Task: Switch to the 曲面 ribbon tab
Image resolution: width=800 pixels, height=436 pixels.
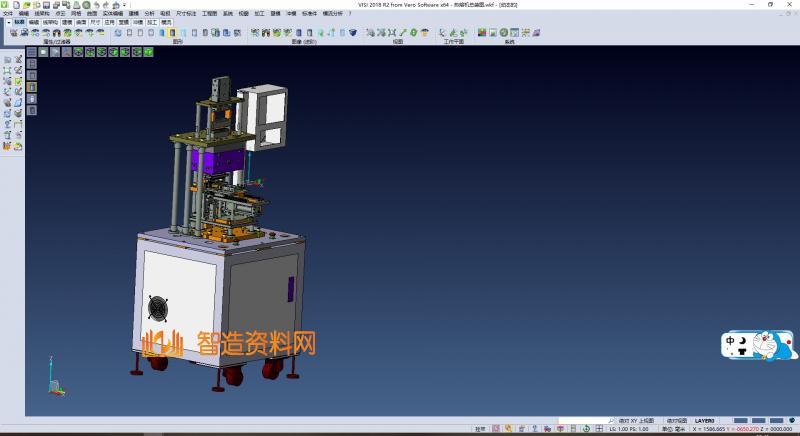Action: tap(81, 20)
